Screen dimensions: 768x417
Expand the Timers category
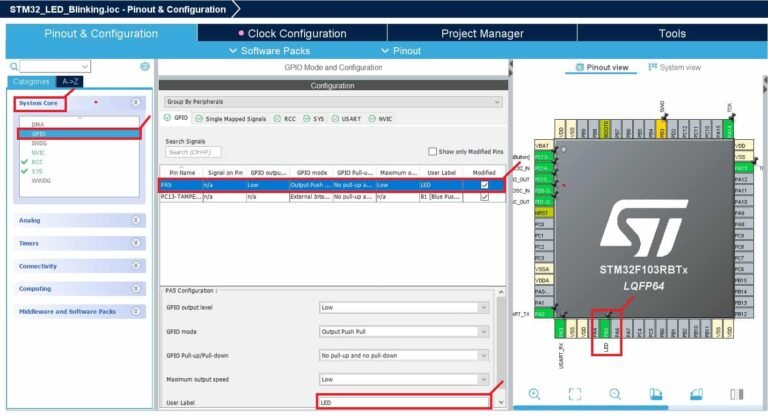pyautogui.click(x=80, y=242)
